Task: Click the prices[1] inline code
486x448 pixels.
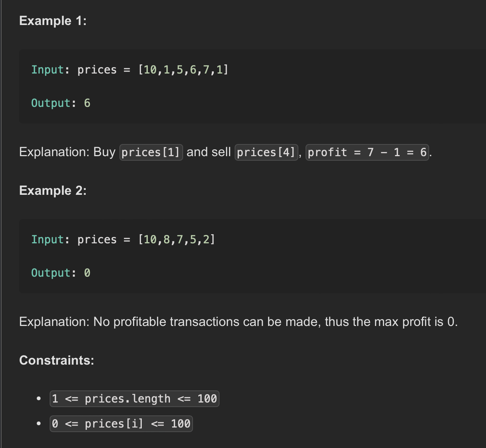Action: pos(151,152)
